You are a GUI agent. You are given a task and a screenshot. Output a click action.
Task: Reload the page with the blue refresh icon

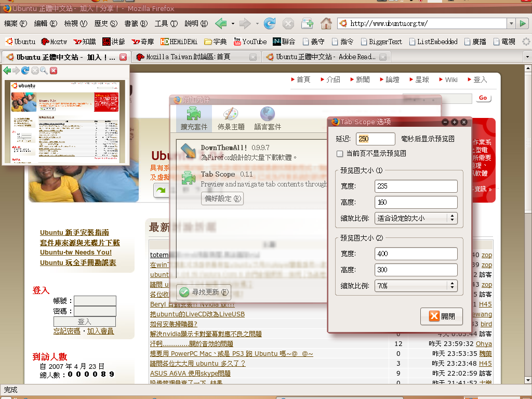(270, 23)
